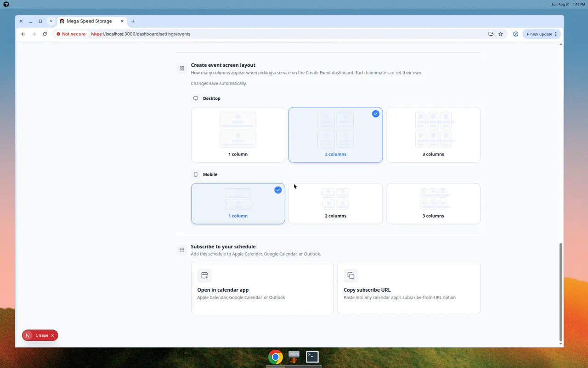The width and height of the screenshot is (588, 368).
Task: Select Mobile 1 column layout card
Action: tap(238, 204)
